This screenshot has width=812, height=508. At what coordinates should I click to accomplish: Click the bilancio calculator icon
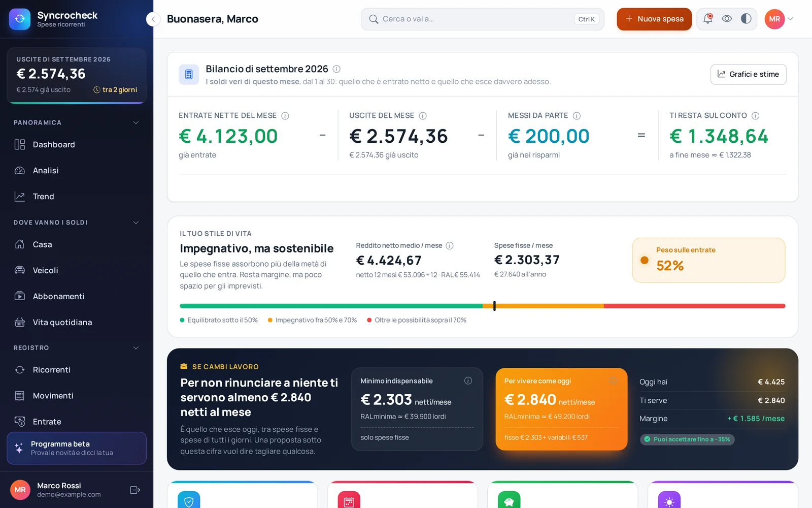pyautogui.click(x=189, y=75)
